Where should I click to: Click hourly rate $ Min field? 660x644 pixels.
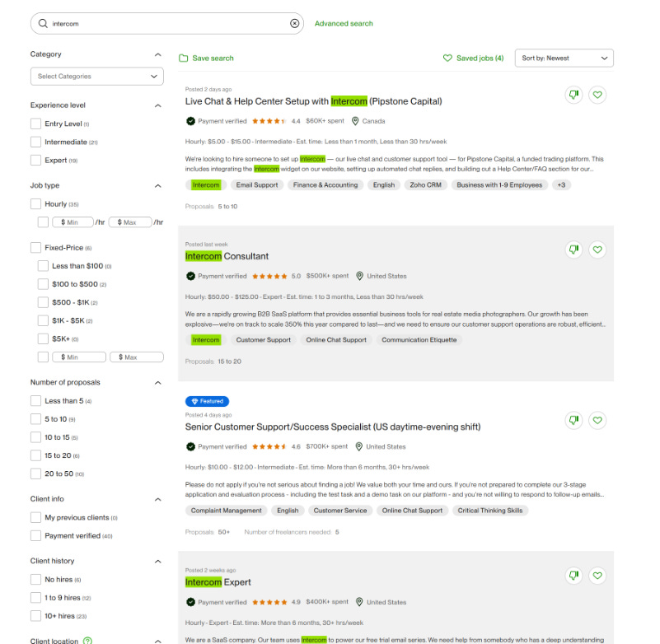73,222
